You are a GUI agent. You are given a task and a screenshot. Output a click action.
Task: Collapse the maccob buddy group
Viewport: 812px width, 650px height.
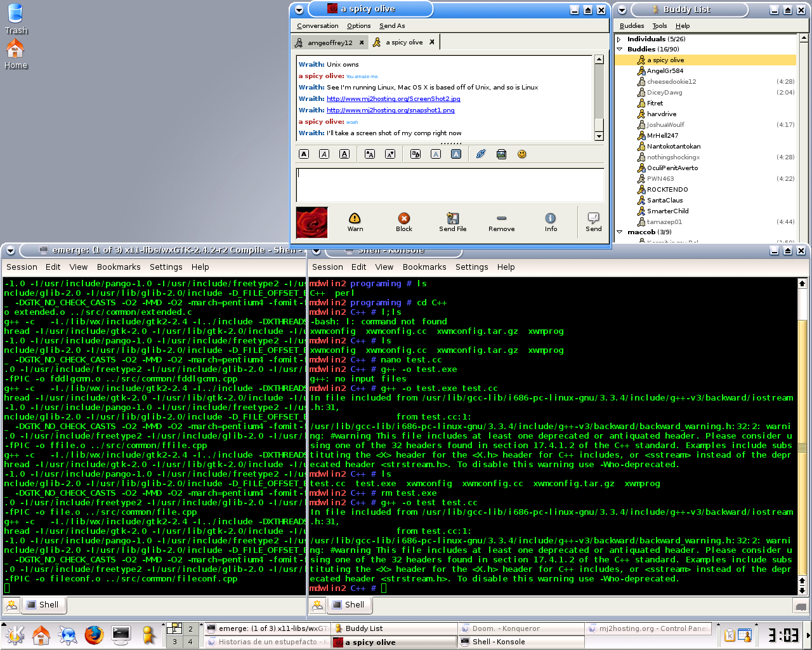pos(620,232)
